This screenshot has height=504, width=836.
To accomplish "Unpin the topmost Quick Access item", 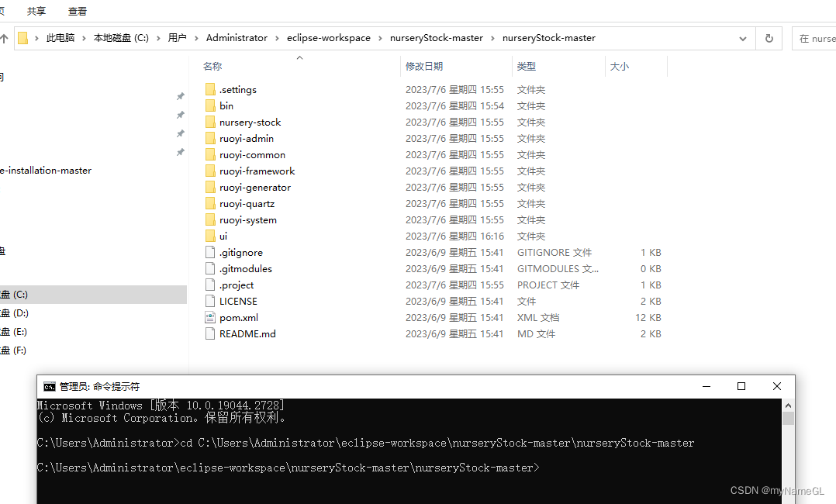I will tap(180, 95).
